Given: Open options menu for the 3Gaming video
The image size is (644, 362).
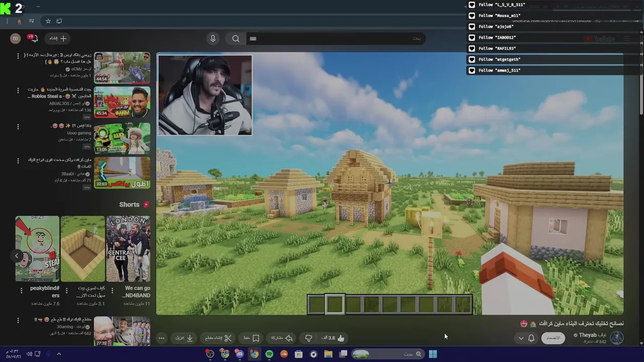Looking at the screenshot, I should point(18,320).
